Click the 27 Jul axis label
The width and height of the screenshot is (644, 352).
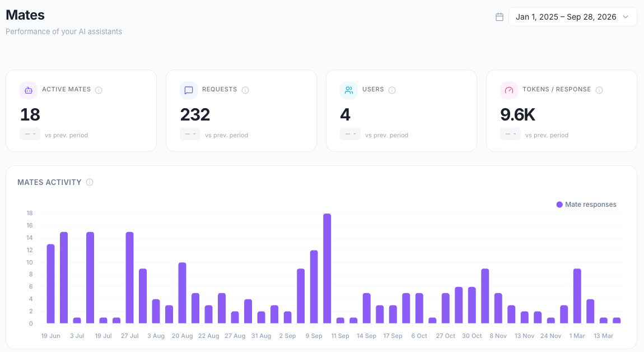coord(130,336)
